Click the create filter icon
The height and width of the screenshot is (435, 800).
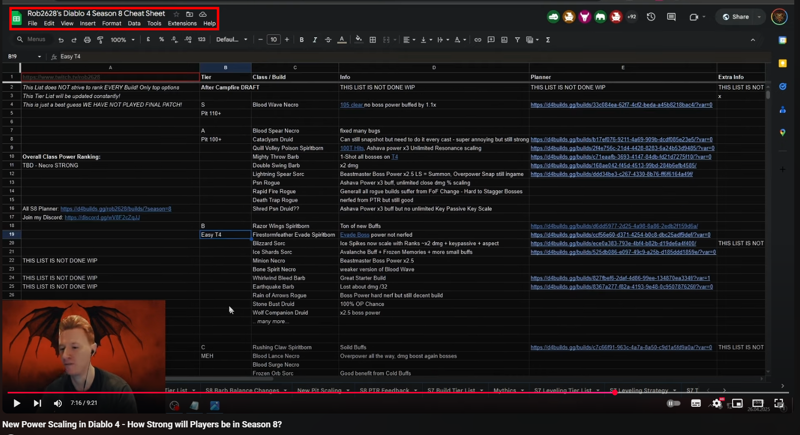pyautogui.click(x=517, y=40)
